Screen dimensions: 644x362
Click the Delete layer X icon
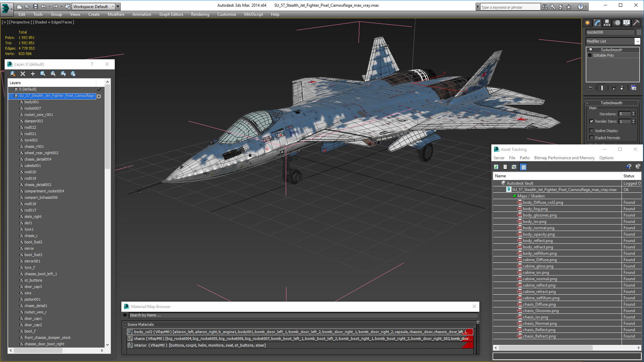(23, 74)
